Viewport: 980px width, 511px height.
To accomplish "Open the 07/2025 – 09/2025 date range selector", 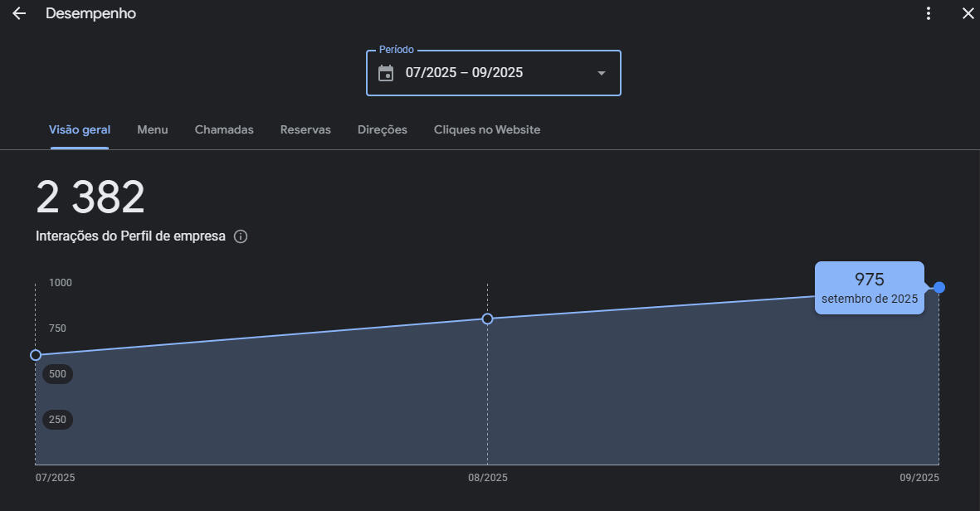I will (x=464, y=73).
